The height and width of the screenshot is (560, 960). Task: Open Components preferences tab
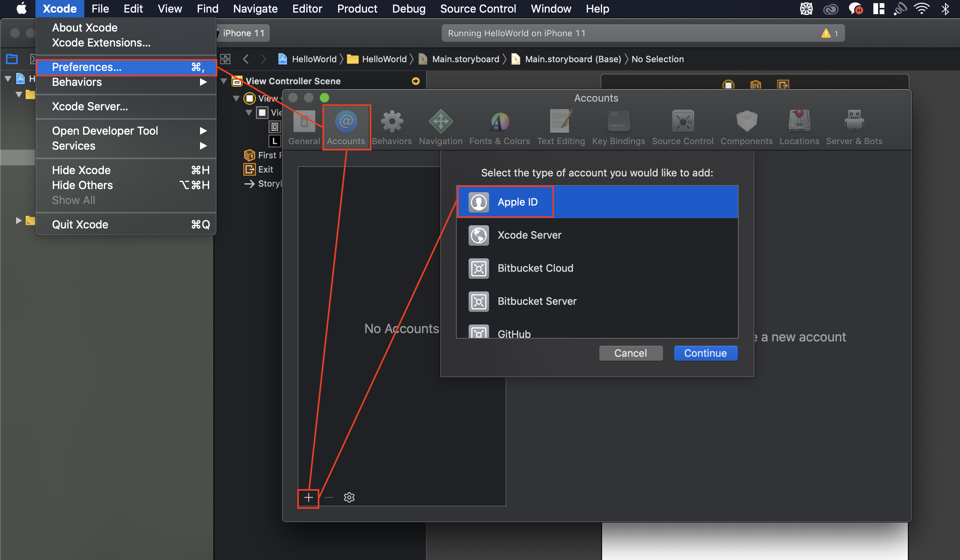(x=746, y=128)
